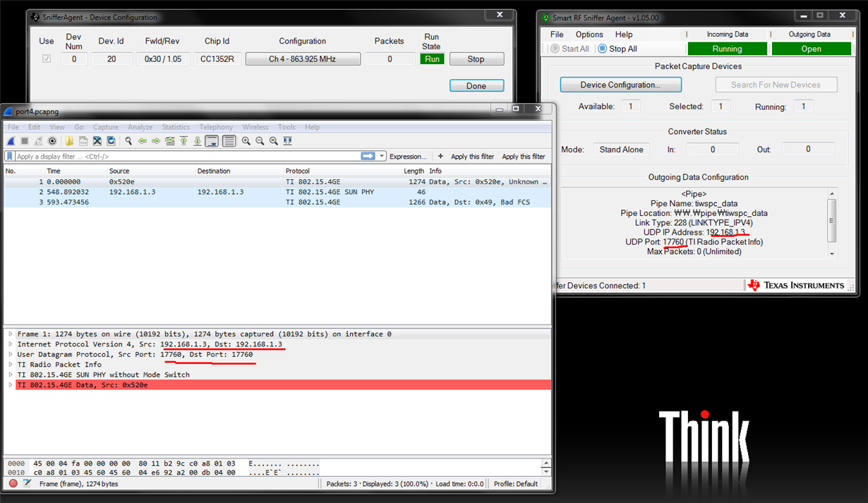Close this capture file icon

pyautogui.click(x=97, y=141)
